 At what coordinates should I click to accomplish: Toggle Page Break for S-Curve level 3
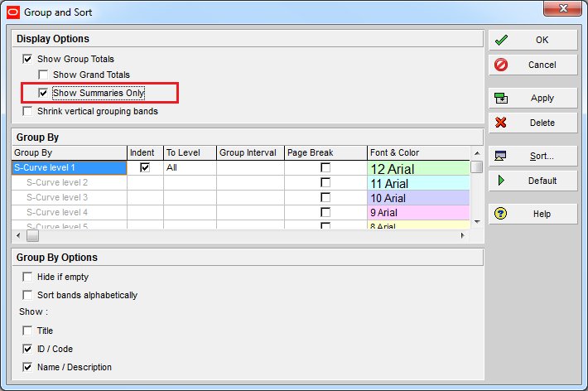325,197
